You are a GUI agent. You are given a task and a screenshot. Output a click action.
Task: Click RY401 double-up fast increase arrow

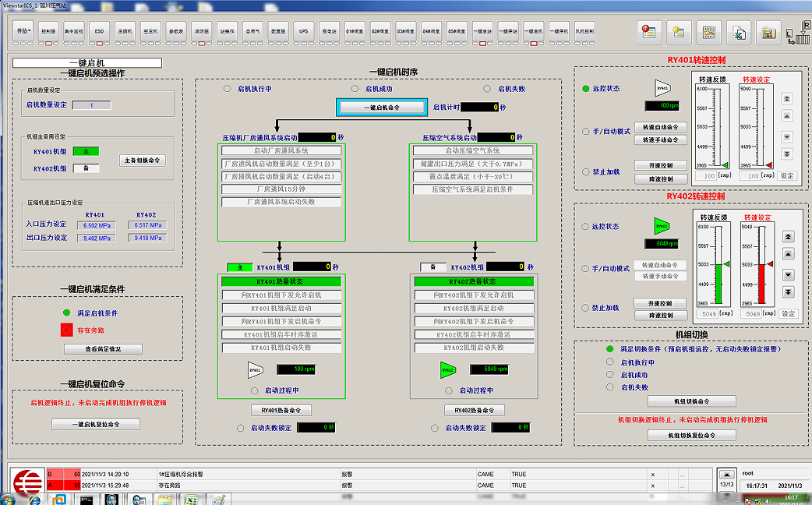point(787,98)
